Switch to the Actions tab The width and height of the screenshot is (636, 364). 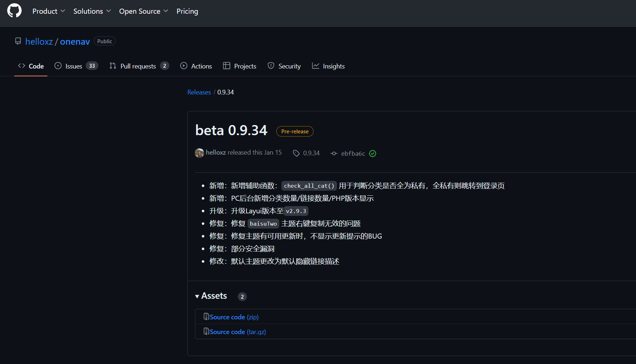tap(196, 66)
